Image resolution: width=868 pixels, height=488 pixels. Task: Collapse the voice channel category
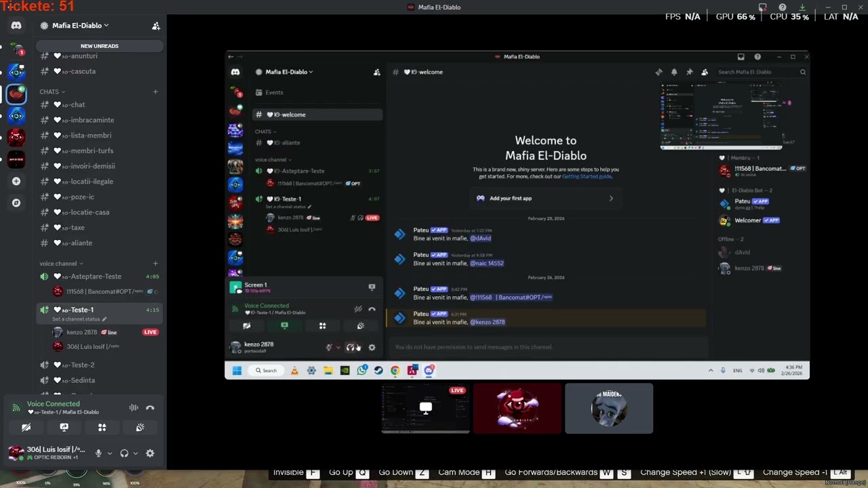point(61,264)
